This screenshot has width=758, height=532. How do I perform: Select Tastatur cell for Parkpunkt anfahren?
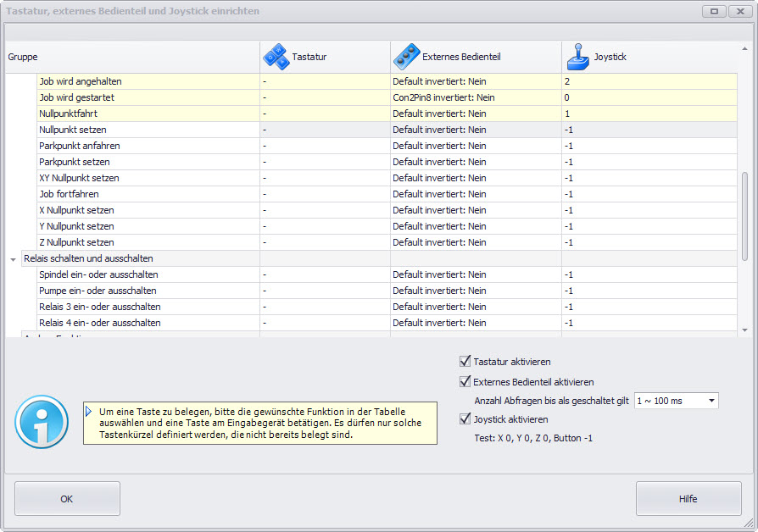[324, 146]
